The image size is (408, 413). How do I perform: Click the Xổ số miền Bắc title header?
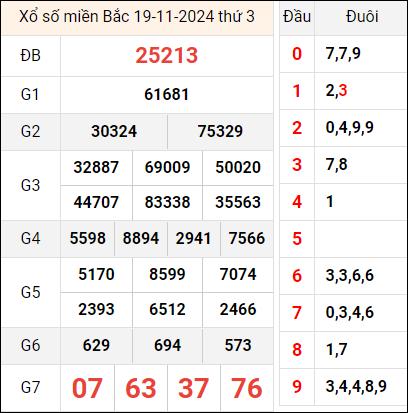click(x=137, y=16)
